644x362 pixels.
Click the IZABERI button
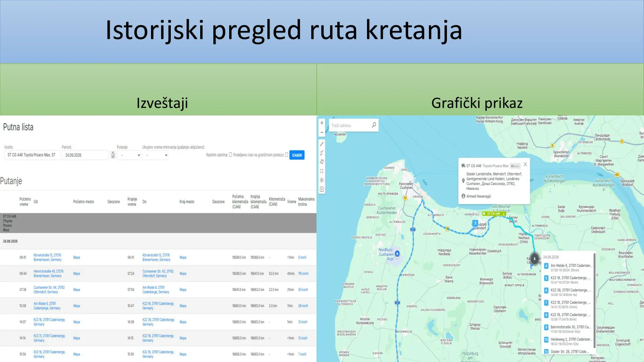pyautogui.click(x=297, y=155)
